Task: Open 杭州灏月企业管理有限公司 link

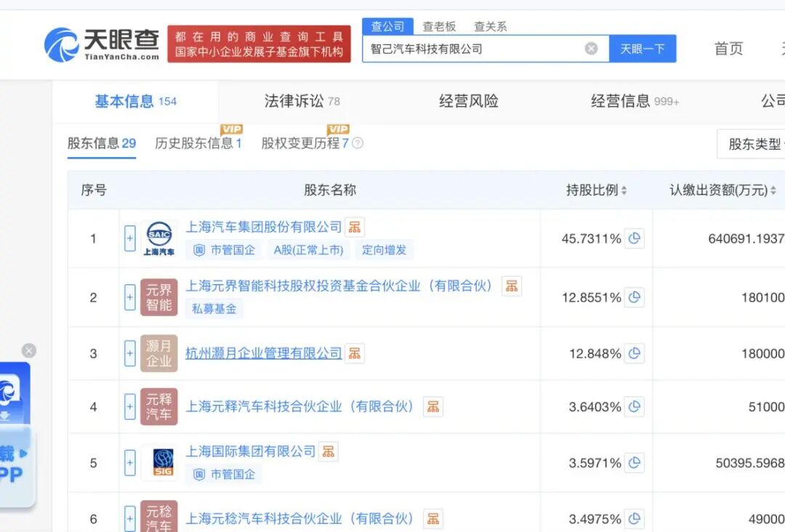Action: tap(263, 353)
